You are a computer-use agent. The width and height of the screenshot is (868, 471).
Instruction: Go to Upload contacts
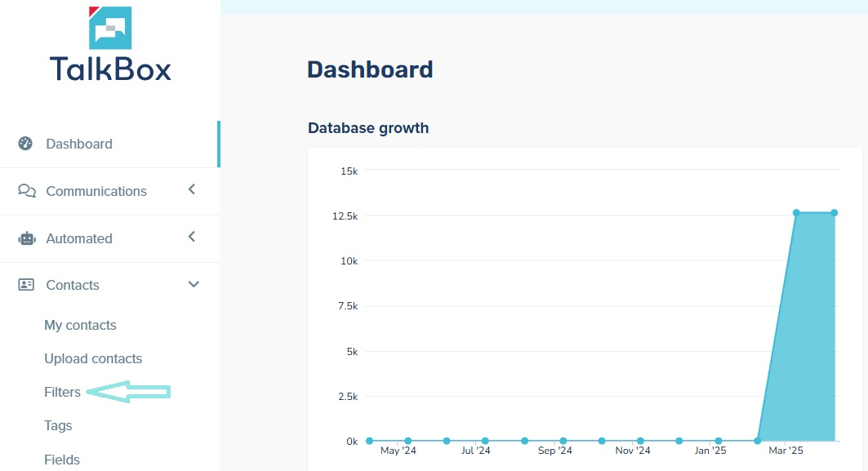[x=93, y=358]
